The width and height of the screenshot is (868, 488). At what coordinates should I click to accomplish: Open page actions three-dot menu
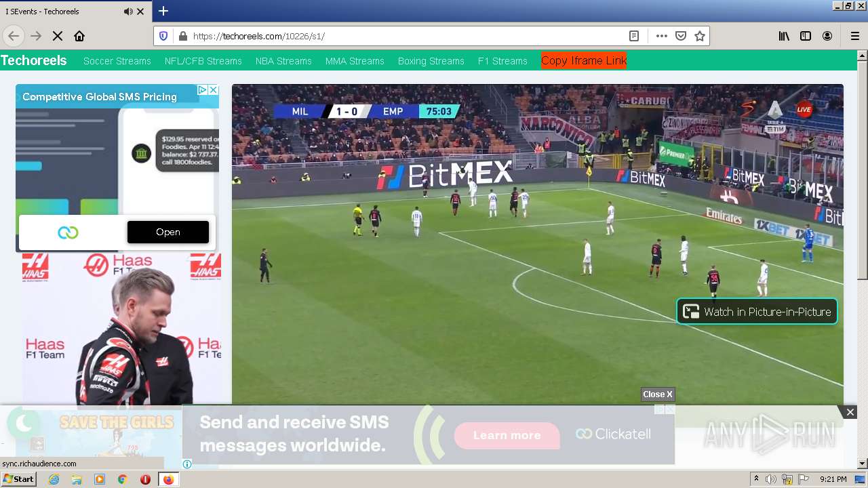coord(661,36)
